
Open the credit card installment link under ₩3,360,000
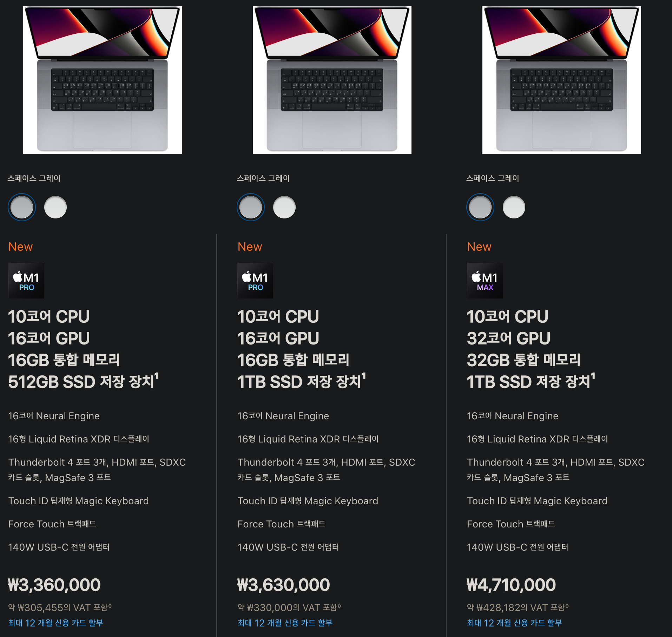(x=55, y=623)
